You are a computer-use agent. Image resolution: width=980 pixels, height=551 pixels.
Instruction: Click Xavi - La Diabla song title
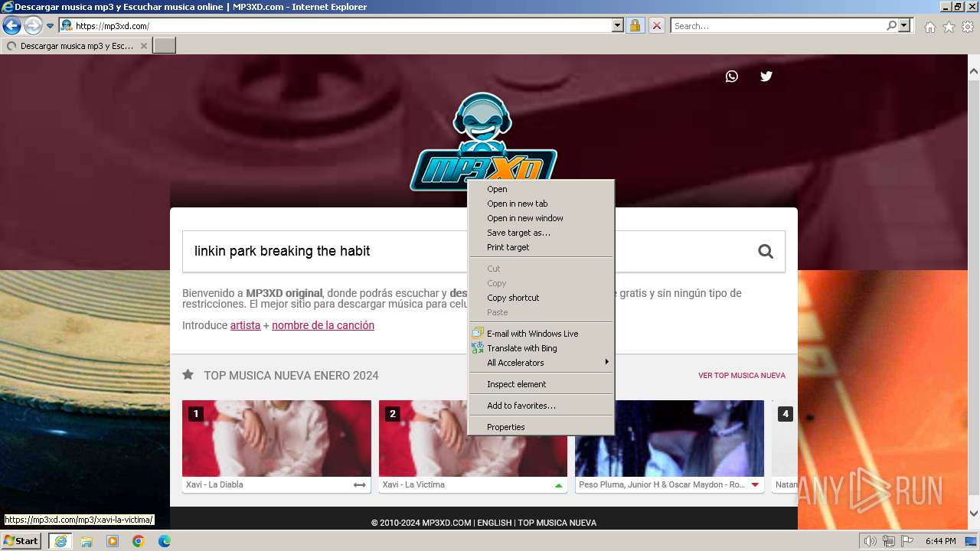click(214, 484)
